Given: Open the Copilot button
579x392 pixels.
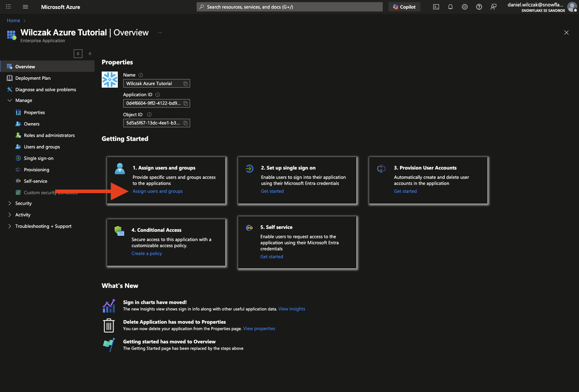Looking at the screenshot, I should (x=404, y=7).
